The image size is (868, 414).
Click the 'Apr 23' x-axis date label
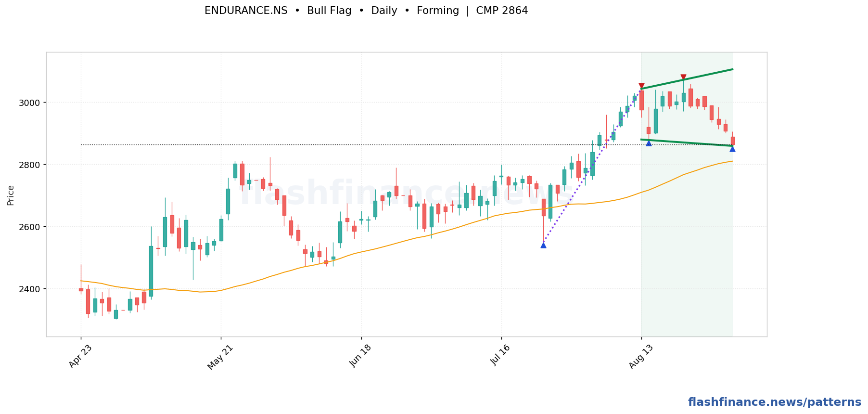pyautogui.click(x=80, y=356)
